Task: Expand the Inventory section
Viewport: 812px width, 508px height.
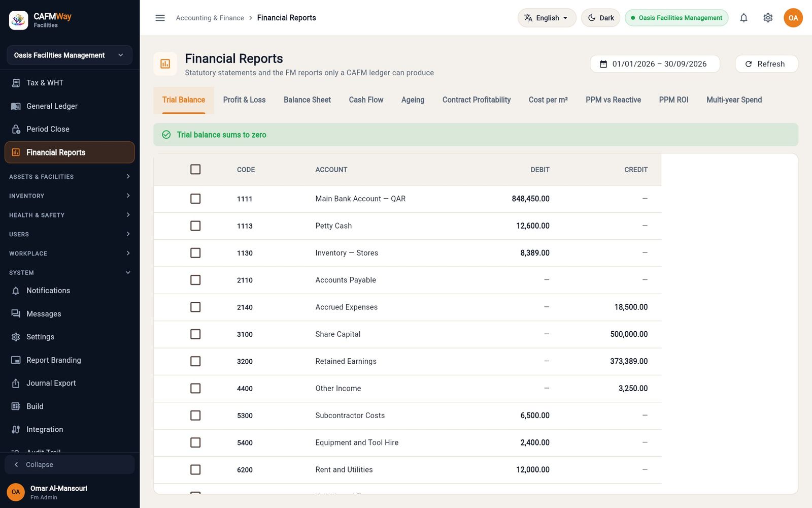Action: pos(70,196)
